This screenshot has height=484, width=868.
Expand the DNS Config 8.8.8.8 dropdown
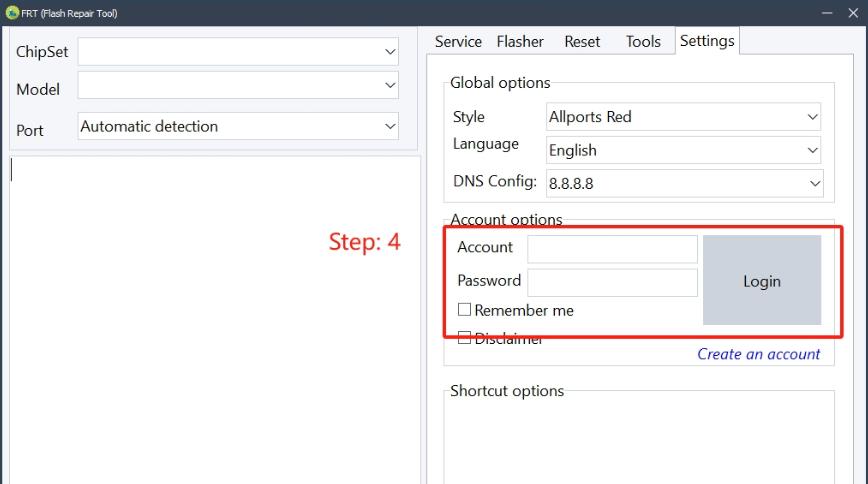click(685, 183)
